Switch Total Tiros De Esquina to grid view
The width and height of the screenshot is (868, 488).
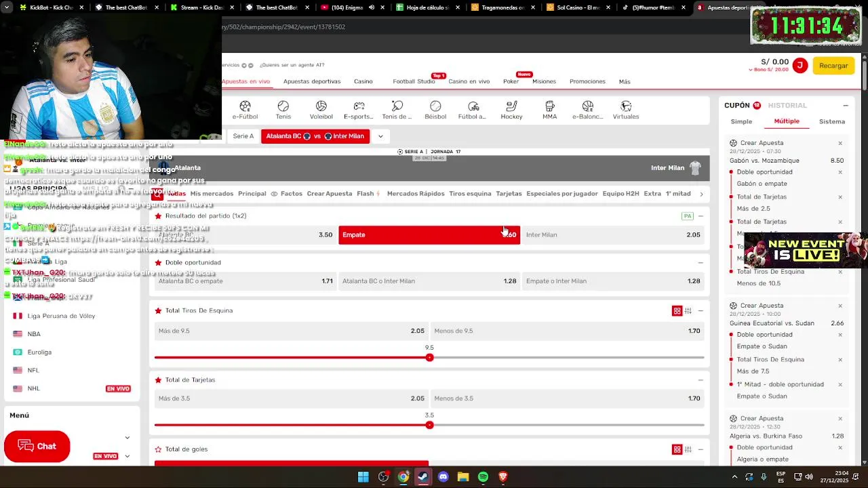677,310
